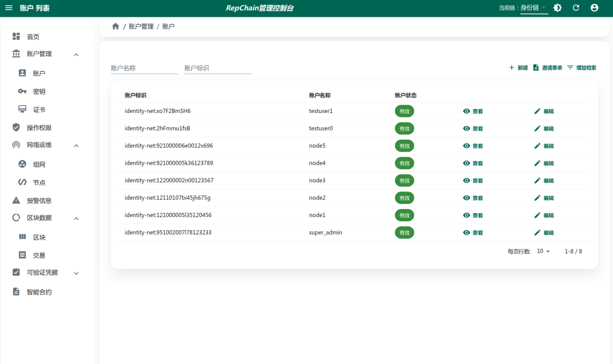613x364 pixels.
Task: Collapse the 账户管理 sidebar group chevron
Action: (x=76, y=55)
